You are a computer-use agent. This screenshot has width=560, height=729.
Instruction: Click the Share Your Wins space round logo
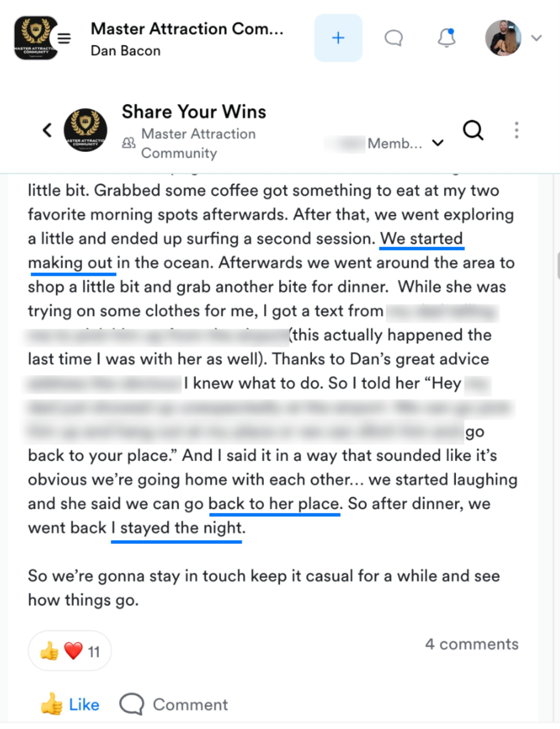click(86, 130)
